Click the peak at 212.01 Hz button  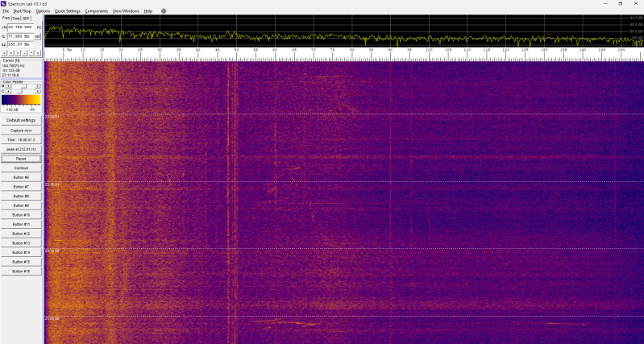pyautogui.click(x=21, y=149)
